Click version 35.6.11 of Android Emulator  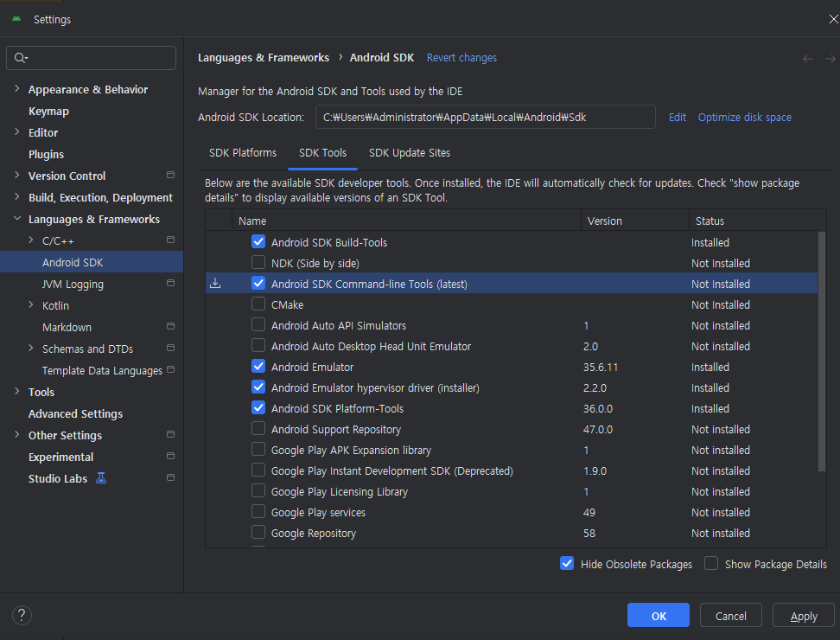coord(600,368)
